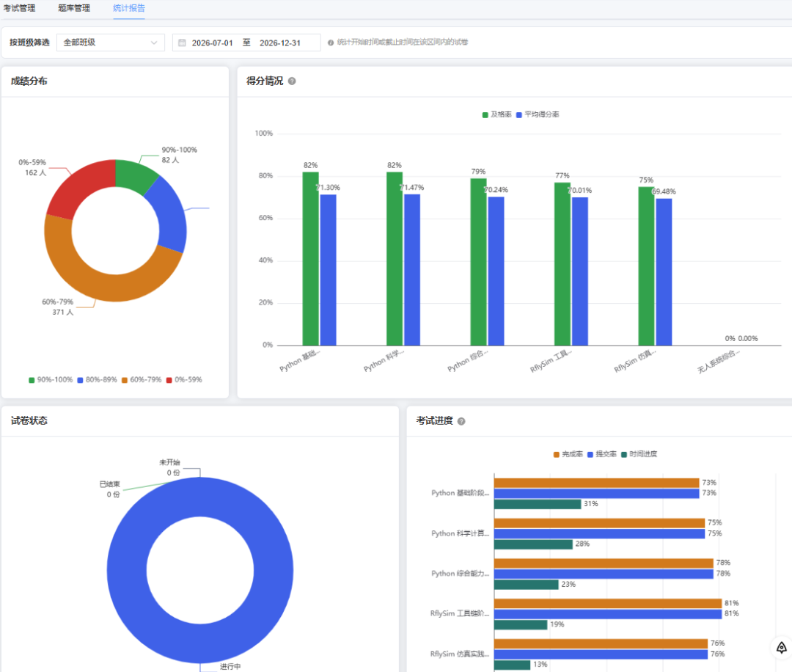Toggle 平均得分率 legend in score chart
Image resolution: width=792 pixels, height=672 pixels.
[538, 114]
